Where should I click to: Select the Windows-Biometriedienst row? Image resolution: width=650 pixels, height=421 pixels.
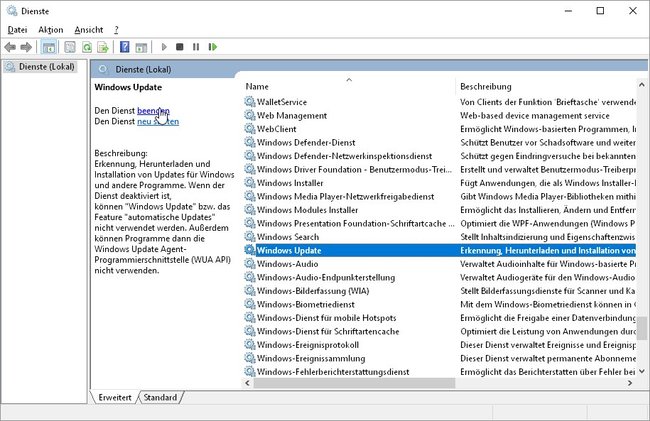click(439, 304)
